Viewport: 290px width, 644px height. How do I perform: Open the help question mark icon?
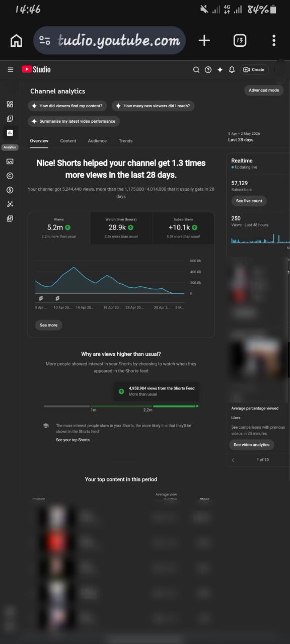(208, 70)
